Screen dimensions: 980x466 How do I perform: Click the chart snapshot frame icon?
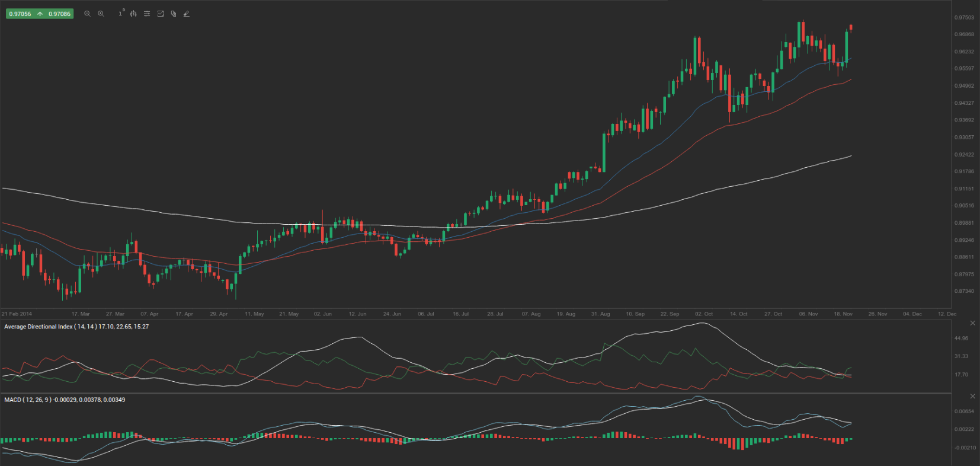tap(161, 14)
